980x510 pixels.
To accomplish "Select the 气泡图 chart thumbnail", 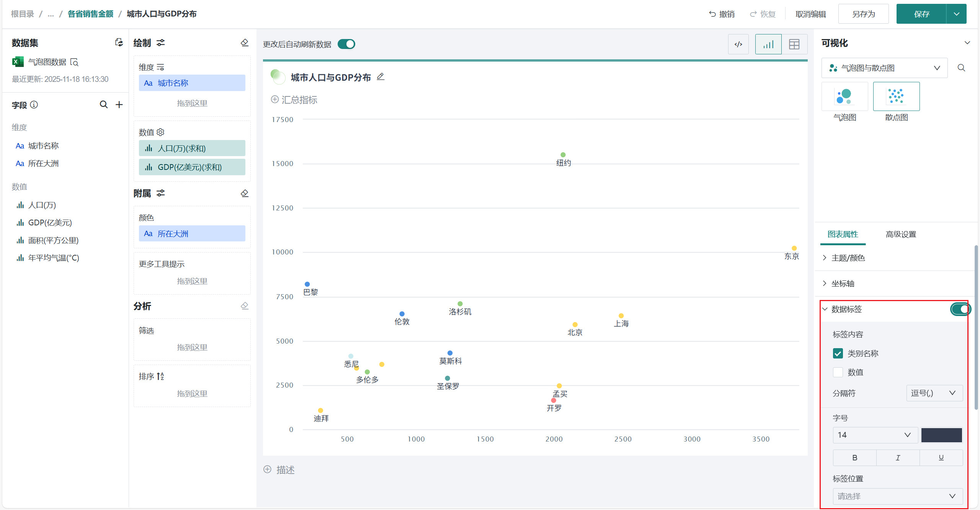I will 844,97.
